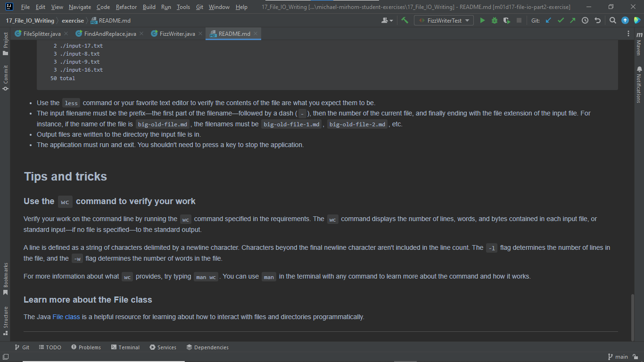The image size is (644, 362).
Task: Open the Bookmarks tool window
Action: coord(6,279)
